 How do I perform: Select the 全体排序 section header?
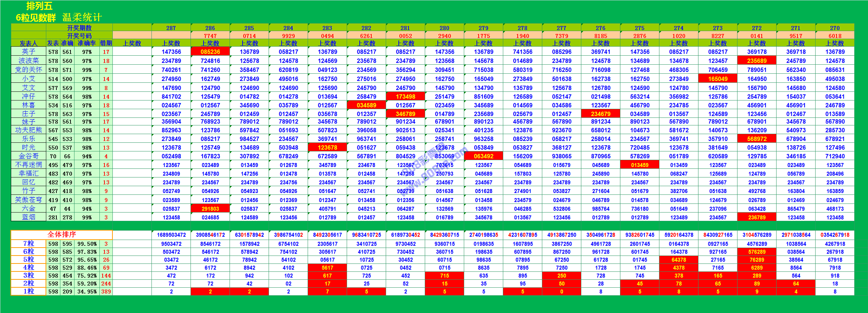click(62, 235)
